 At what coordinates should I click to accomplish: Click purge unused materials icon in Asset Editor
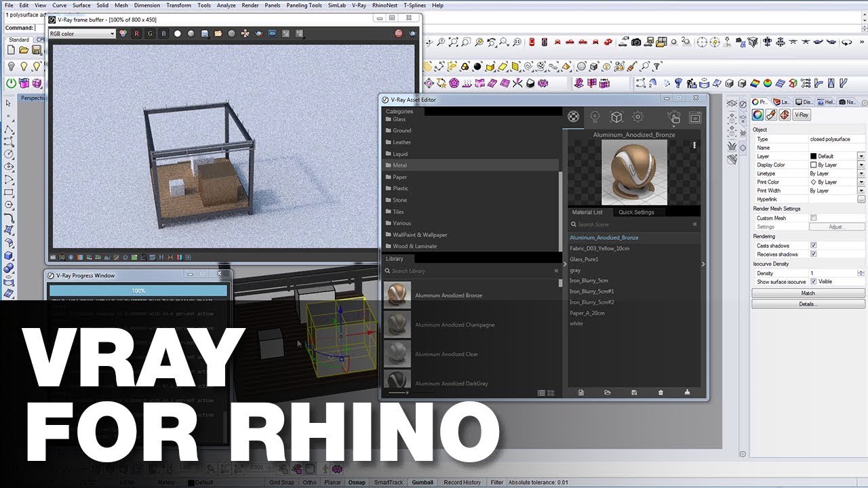pos(687,392)
